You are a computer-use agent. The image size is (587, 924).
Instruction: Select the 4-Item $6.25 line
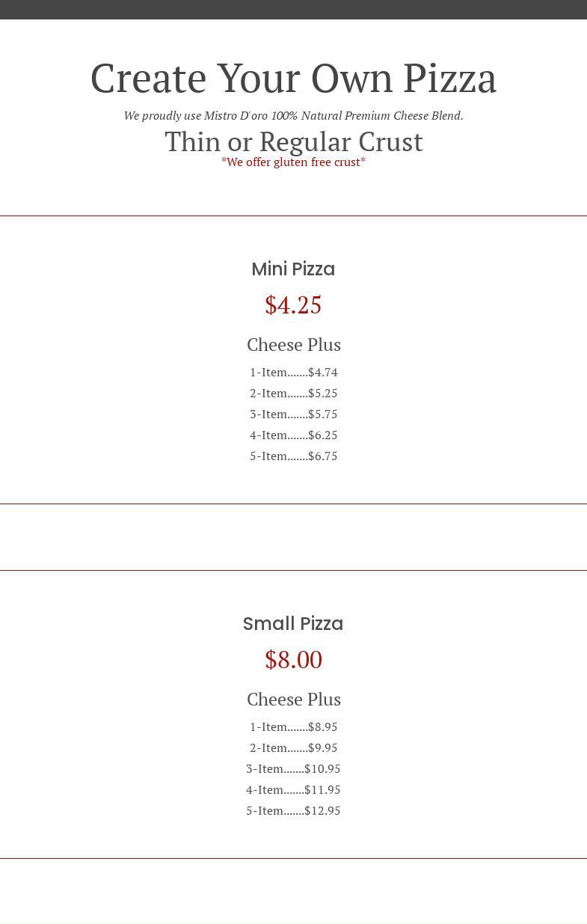click(293, 435)
